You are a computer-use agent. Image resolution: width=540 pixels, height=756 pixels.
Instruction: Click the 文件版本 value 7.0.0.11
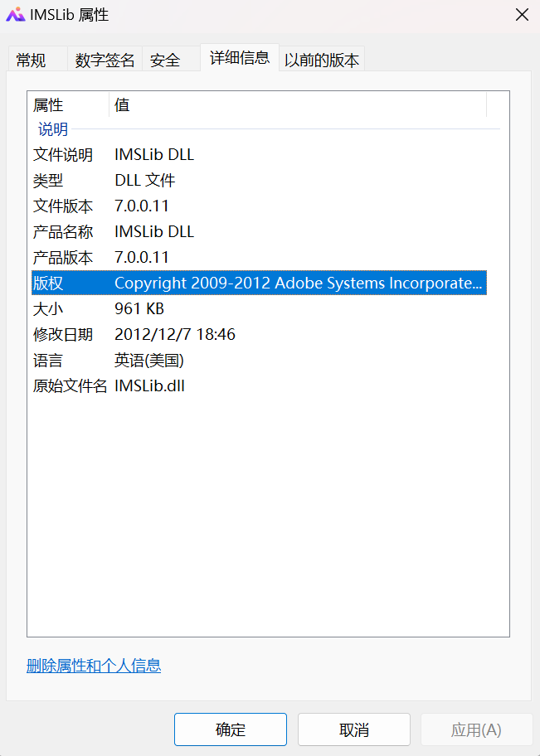141,206
